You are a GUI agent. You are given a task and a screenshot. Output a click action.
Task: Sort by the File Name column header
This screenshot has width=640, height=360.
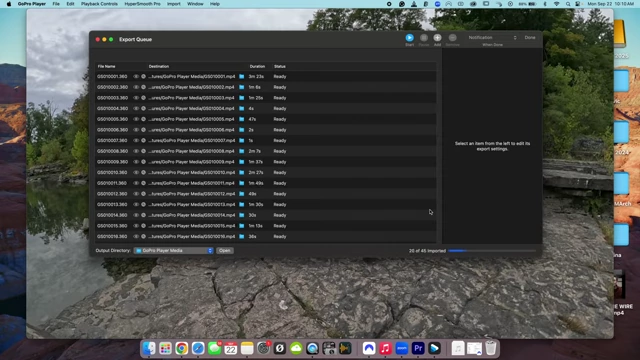[107, 67]
